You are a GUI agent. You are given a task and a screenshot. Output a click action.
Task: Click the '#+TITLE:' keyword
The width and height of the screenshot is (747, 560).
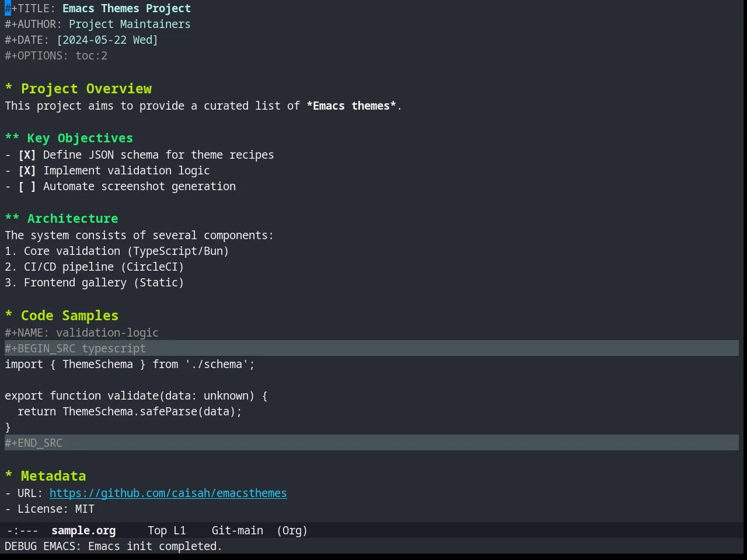[30, 8]
